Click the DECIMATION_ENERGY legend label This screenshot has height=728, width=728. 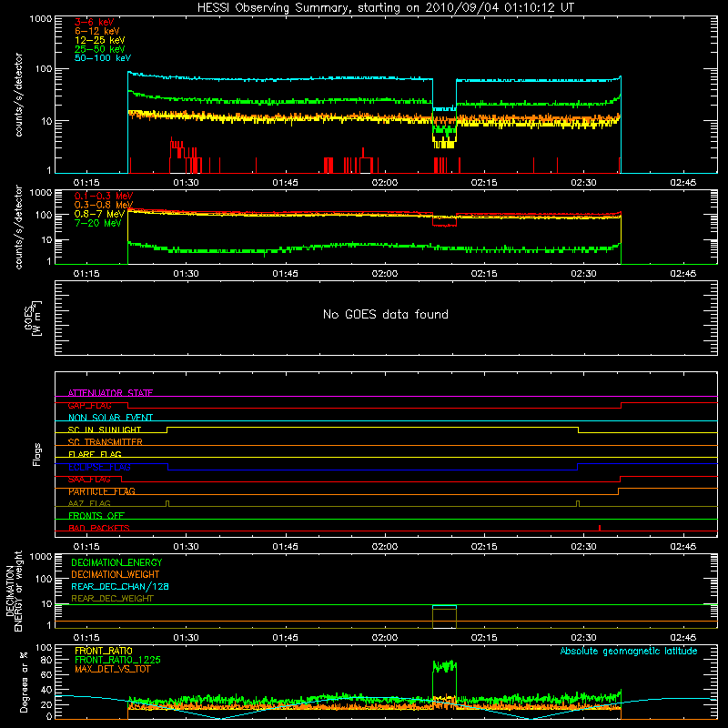(x=116, y=562)
